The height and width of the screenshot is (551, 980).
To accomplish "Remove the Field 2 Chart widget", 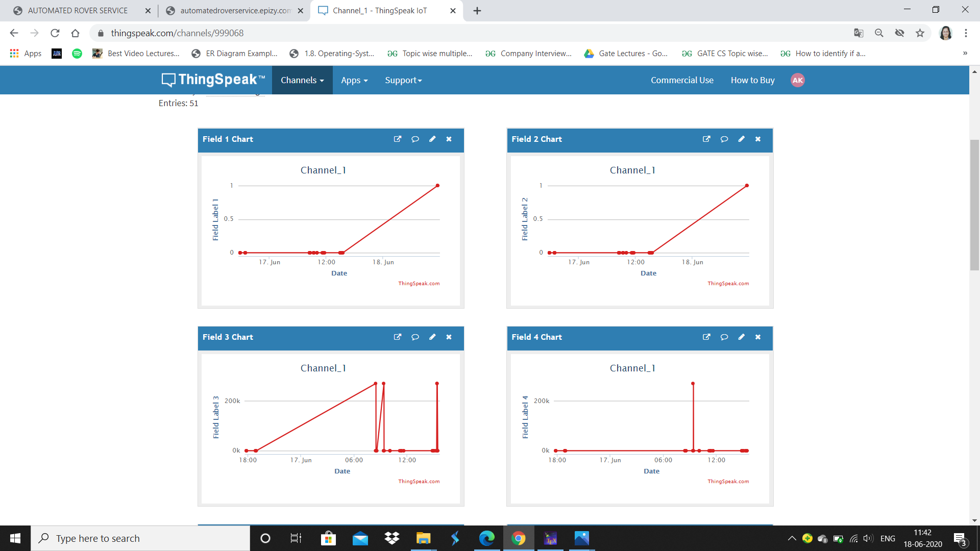I will pyautogui.click(x=758, y=139).
